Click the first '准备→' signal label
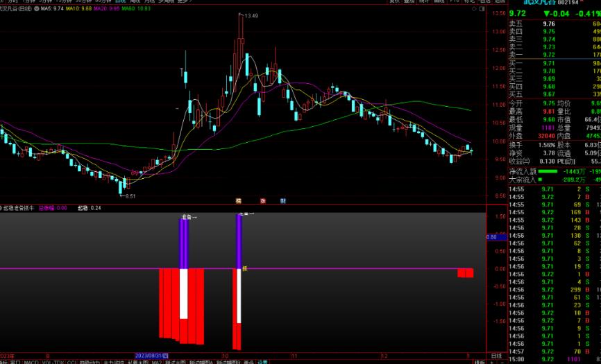This screenshot has width=601, height=364. coord(189,217)
